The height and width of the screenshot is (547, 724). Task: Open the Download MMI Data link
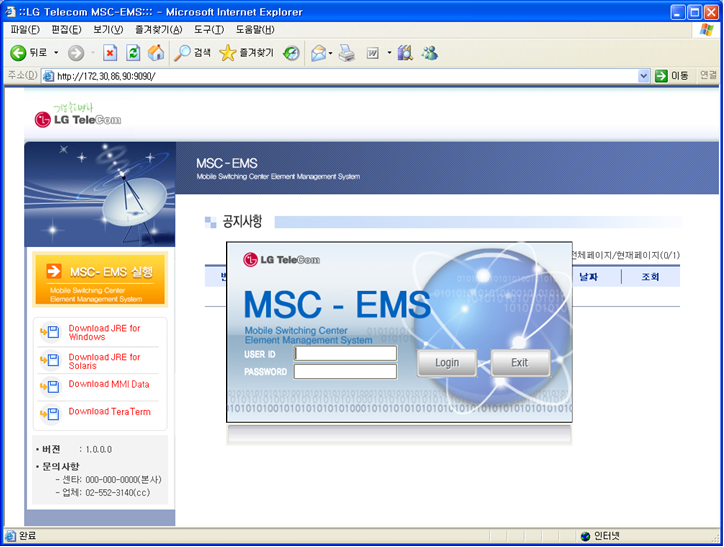pos(109,384)
